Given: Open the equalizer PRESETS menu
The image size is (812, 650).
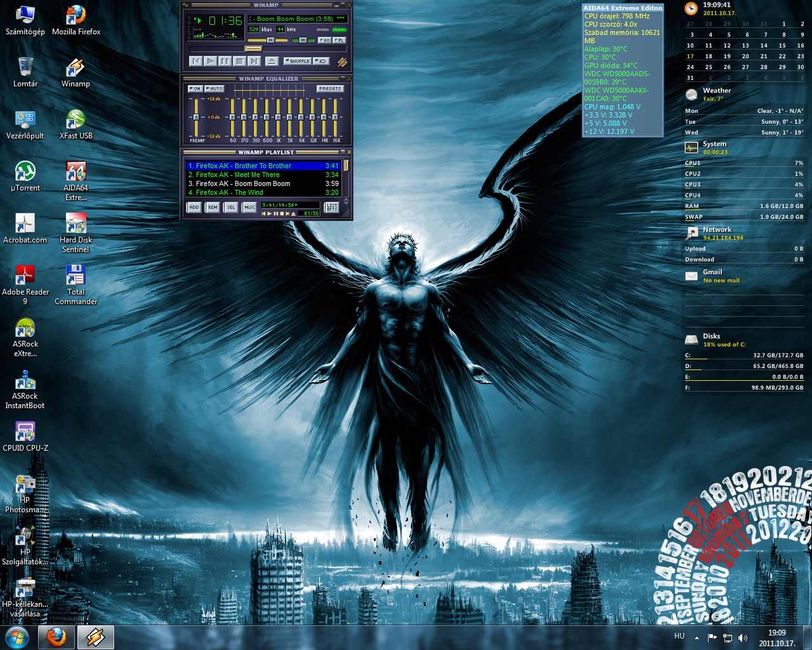Looking at the screenshot, I should (331, 89).
